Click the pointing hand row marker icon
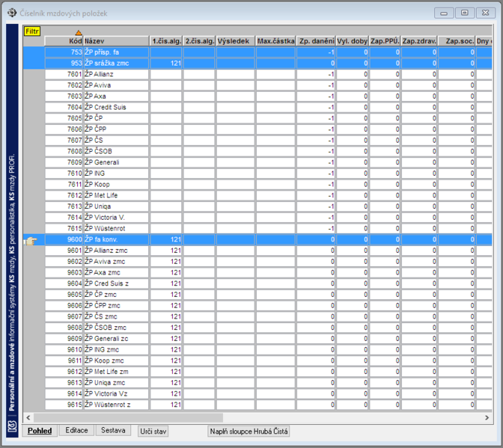Screen dimensions: 503x448 tap(31, 241)
